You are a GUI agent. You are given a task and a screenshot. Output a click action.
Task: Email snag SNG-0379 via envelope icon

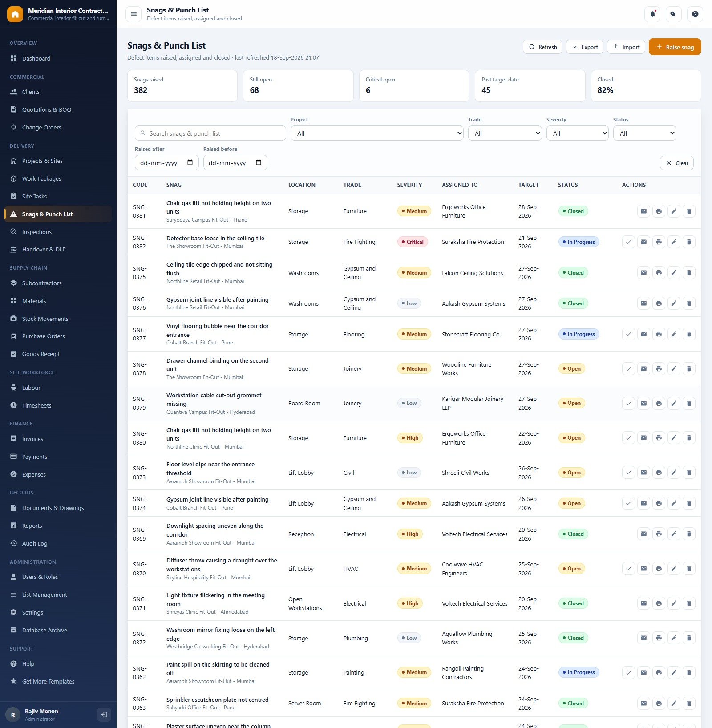[x=643, y=404]
